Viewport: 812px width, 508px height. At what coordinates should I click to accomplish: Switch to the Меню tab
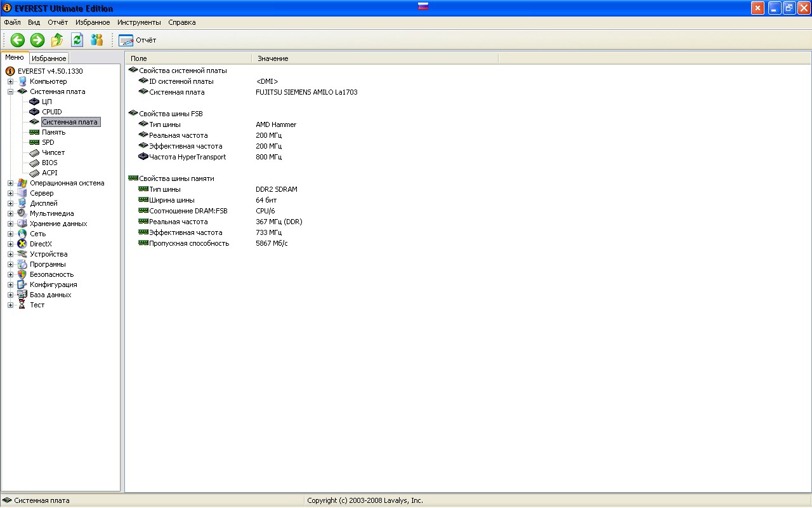(15, 57)
